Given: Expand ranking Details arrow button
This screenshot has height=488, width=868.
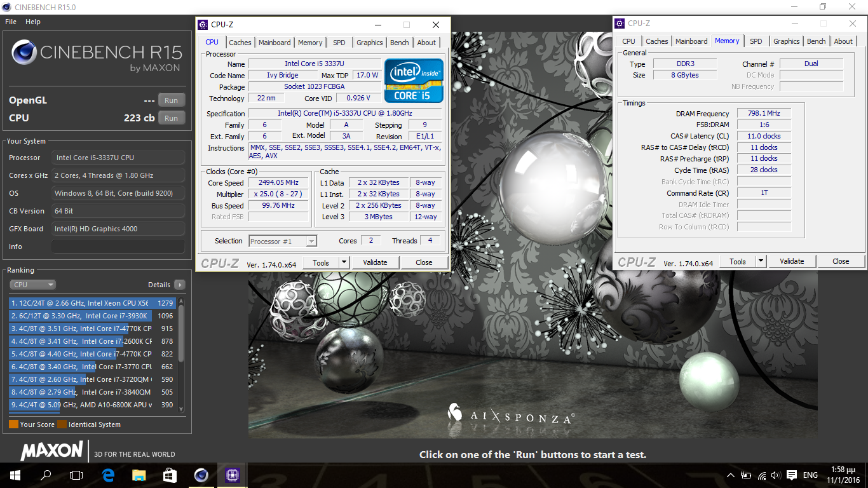Looking at the screenshot, I should (x=180, y=285).
